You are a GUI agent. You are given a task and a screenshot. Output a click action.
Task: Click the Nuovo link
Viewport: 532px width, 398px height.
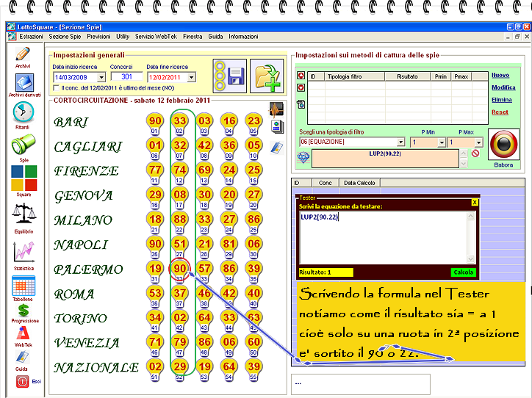point(500,75)
